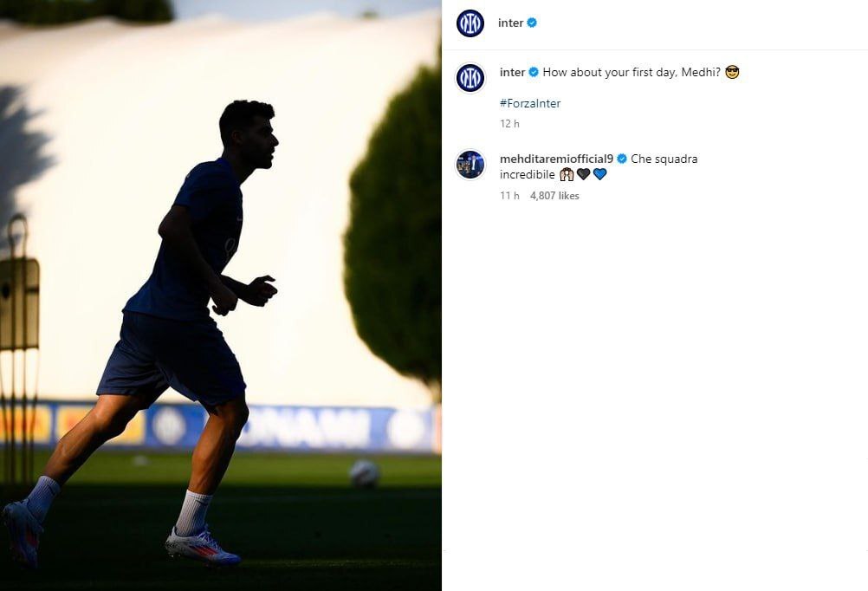
Task: Open the silhouette training photo
Action: (220, 295)
